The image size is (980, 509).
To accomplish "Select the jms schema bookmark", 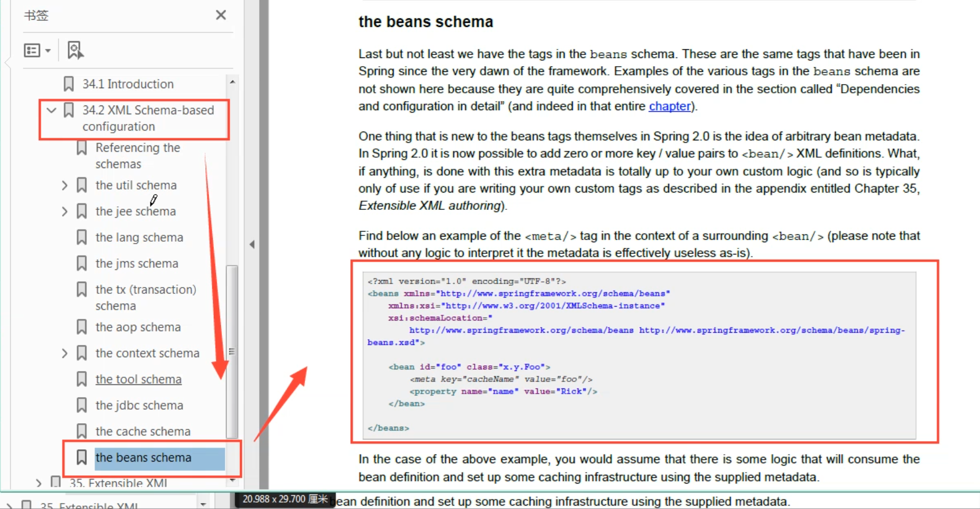I will coord(137,263).
